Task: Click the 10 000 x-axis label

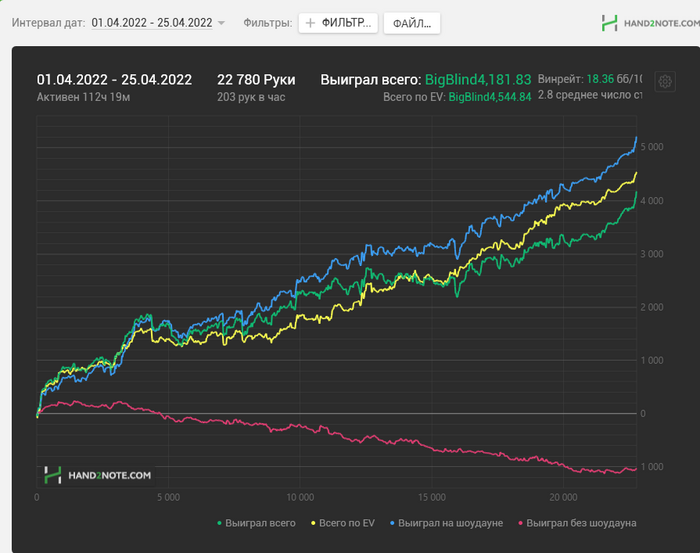Action: pyautogui.click(x=300, y=497)
